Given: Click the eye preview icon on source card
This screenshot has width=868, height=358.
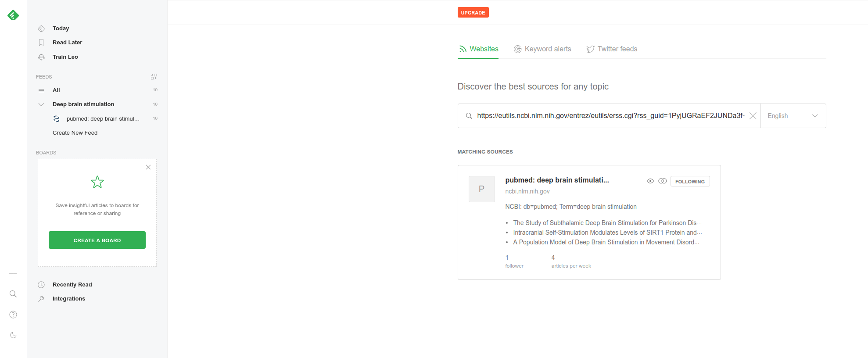Looking at the screenshot, I should (x=650, y=181).
